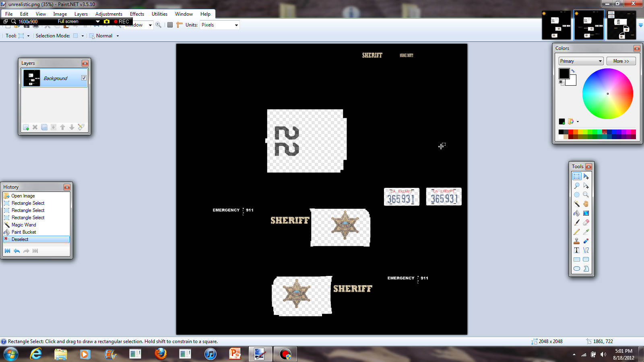Open the Adjustments menu
The image size is (644, 362).
(109, 14)
